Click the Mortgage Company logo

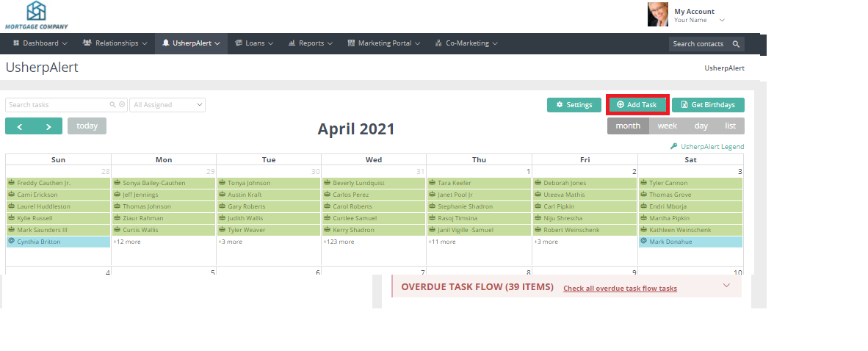coord(36,15)
